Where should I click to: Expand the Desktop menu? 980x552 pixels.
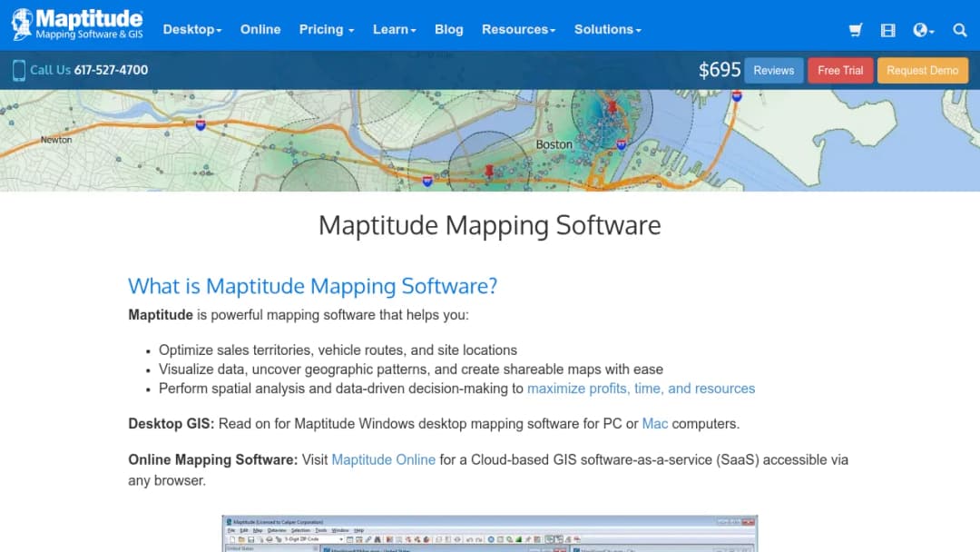point(191,29)
